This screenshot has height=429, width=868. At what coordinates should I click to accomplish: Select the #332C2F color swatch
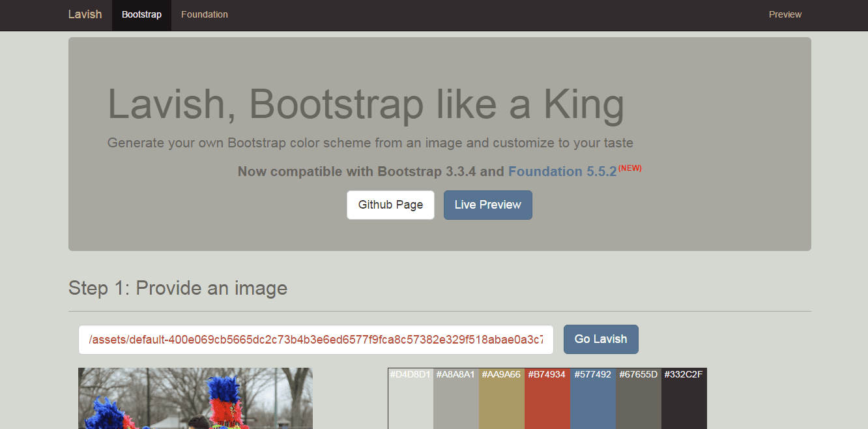coord(684,398)
